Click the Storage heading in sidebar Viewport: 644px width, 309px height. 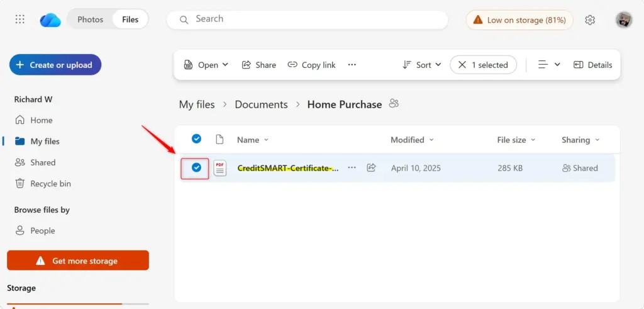pos(21,288)
